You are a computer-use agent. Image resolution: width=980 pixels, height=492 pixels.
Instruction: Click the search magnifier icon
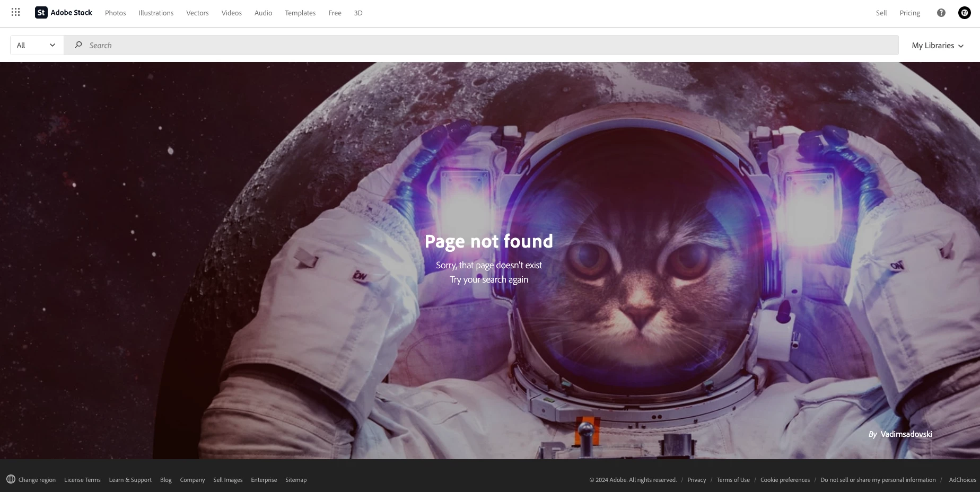click(x=78, y=45)
